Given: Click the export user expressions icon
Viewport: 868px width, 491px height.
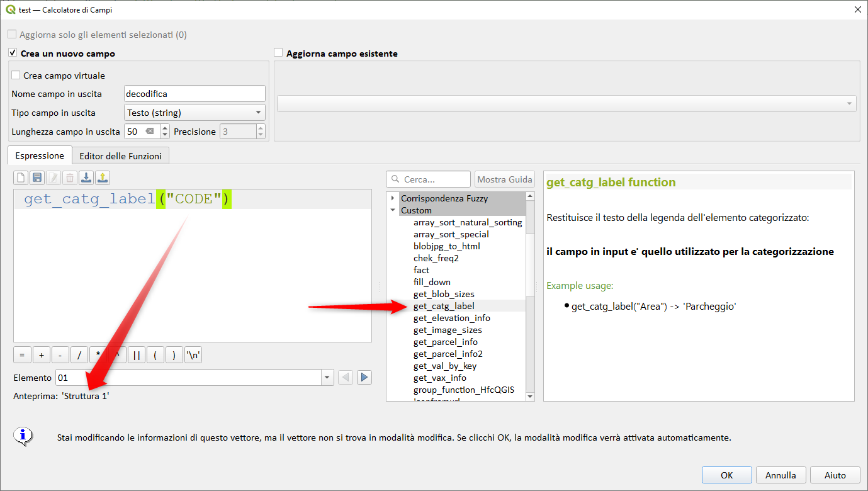Looking at the screenshot, I should point(103,178).
